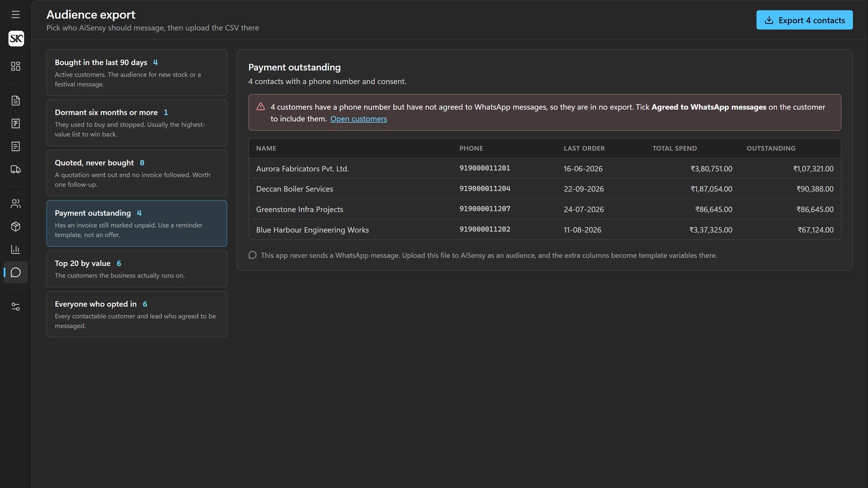Screen dimensions: 868x488
Task: Open the products box icon in sidebar
Action: [16, 227]
